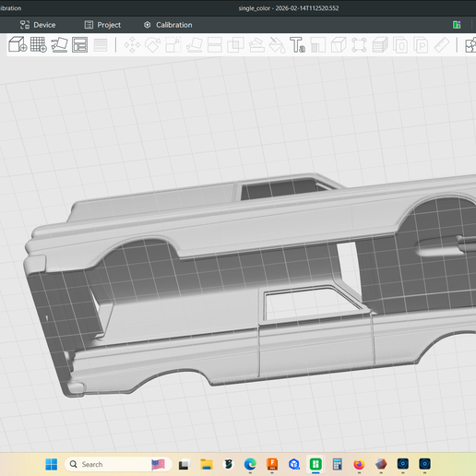The width and height of the screenshot is (476, 476).
Task: Open the Mesh boolean tool
Action: (x=235, y=45)
